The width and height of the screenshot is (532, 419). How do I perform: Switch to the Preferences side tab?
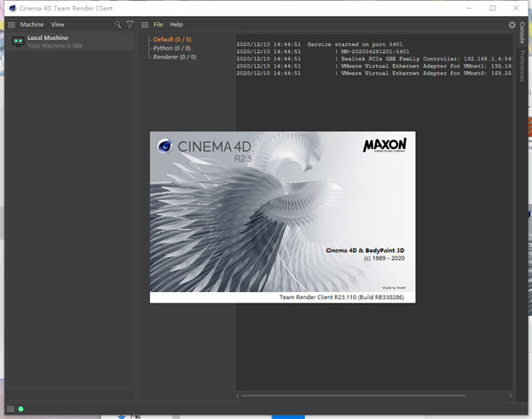pyautogui.click(x=523, y=68)
